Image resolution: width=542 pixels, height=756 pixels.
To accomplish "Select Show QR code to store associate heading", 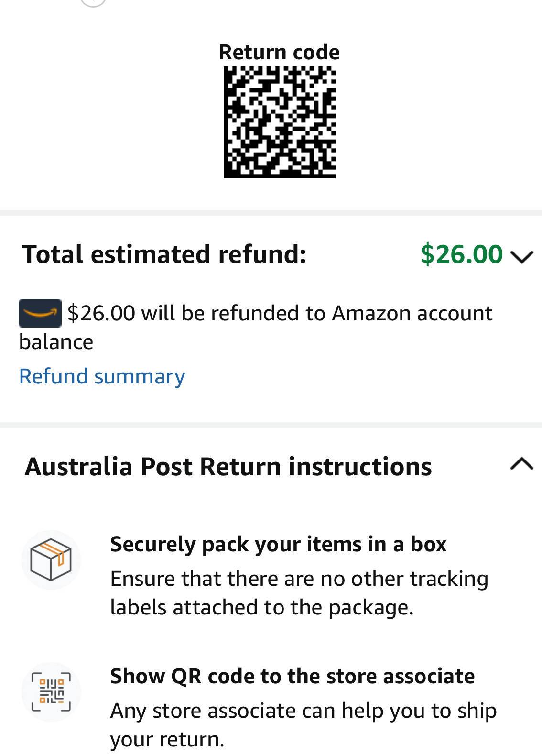I will coord(292,676).
